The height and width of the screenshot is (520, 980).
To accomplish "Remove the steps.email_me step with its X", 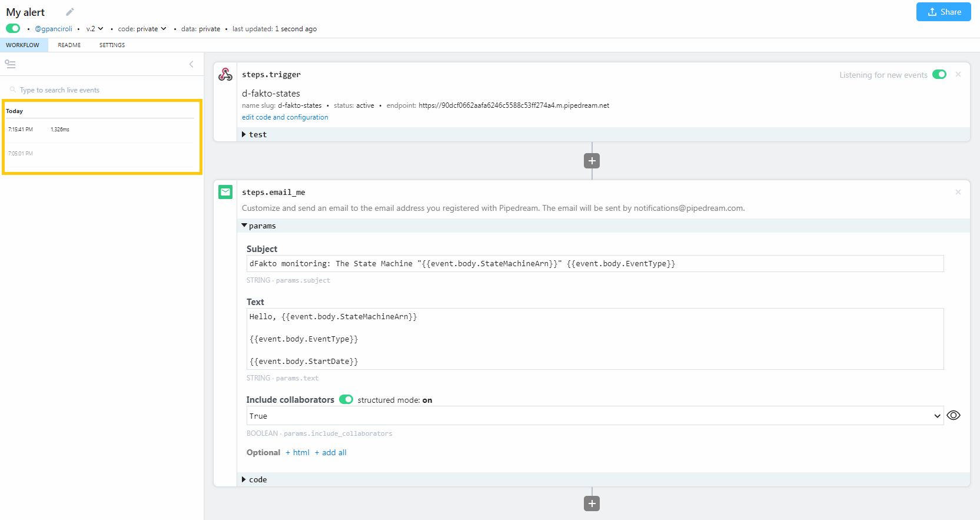I will coord(958,192).
